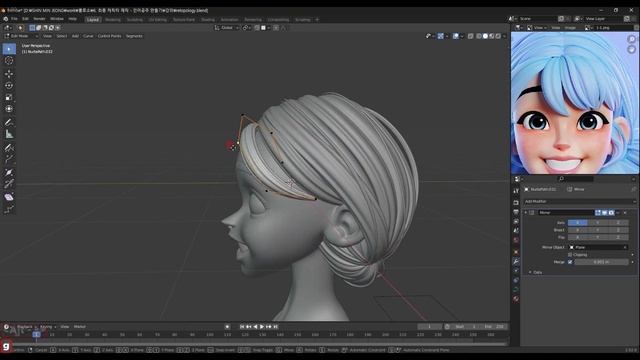640x360 pixels.
Task: Switch to solid viewport shading
Action: coord(485,36)
